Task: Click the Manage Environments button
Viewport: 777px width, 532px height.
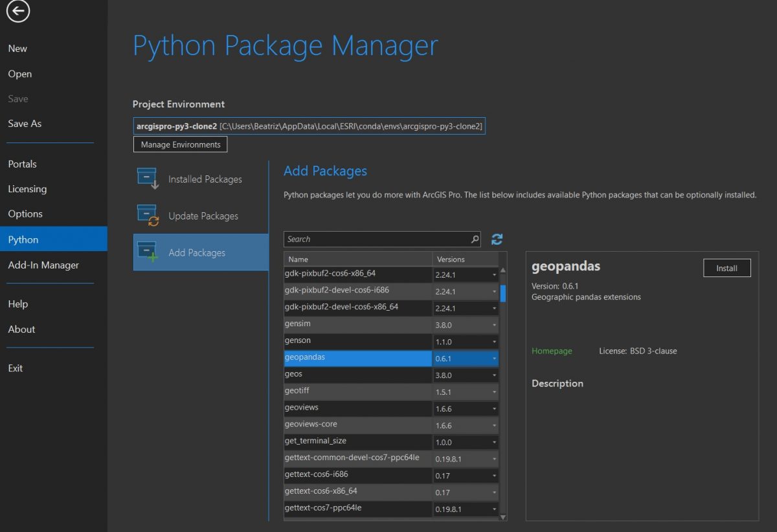Action: tap(180, 144)
